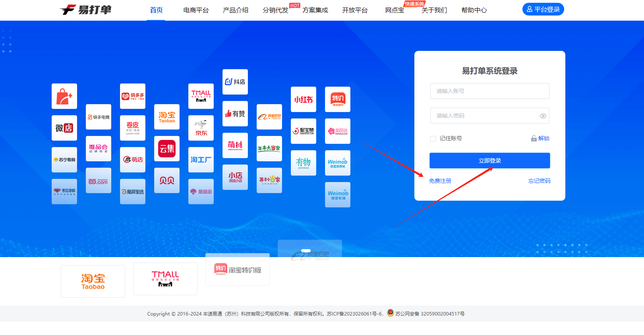
Task: Select the 聚宝赞 platform tile
Action: 304,131
